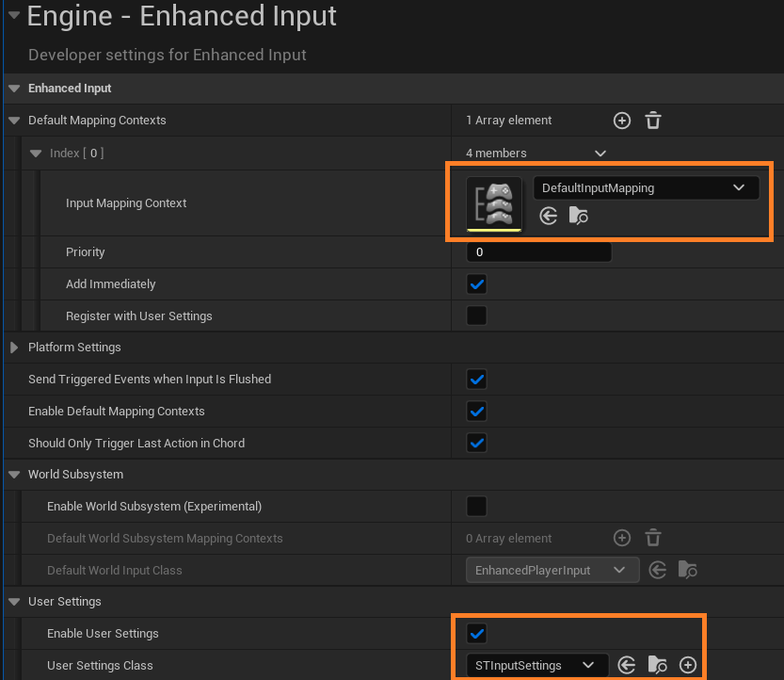
Task: Collapse the Index [0] array element
Action: (36, 154)
